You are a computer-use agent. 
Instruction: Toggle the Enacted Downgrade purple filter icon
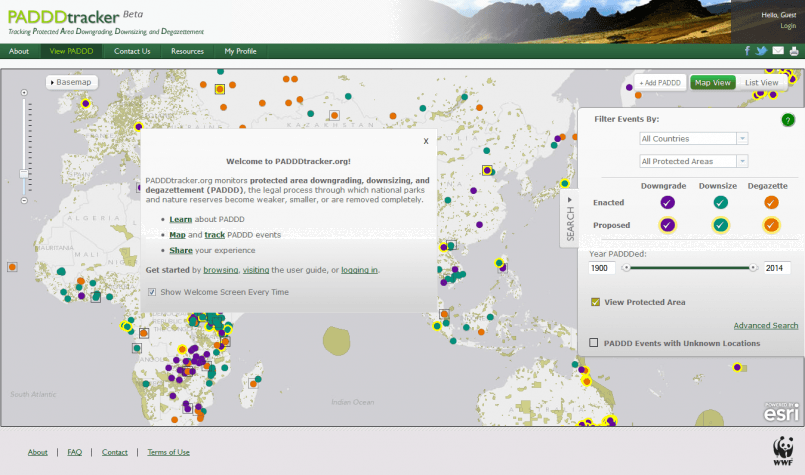coord(667,203)
